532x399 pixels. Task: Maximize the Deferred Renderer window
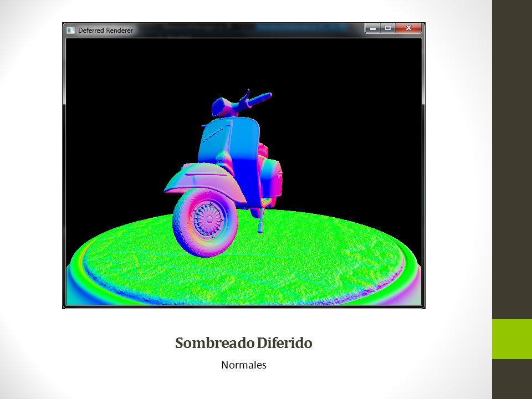coord(388,28)
